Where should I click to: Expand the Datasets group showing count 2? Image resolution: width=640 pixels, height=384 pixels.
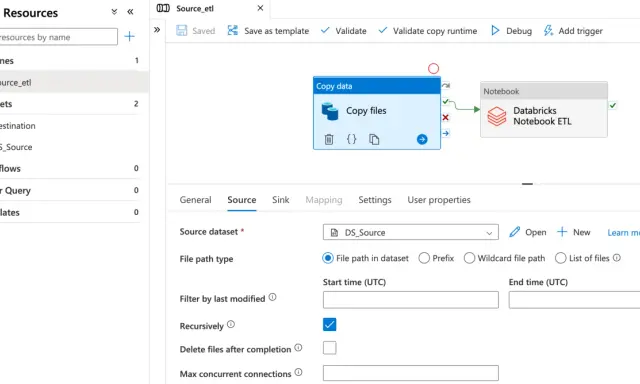[70, 104]
